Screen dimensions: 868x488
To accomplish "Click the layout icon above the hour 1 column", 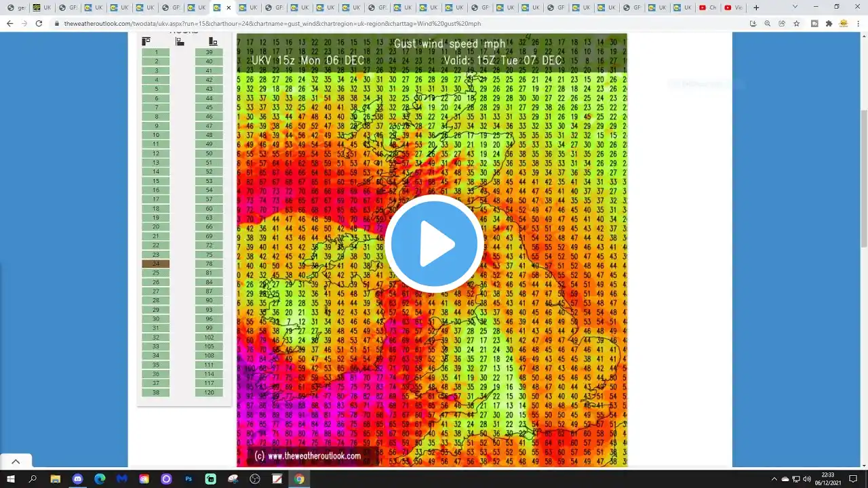I will point(146,41).
